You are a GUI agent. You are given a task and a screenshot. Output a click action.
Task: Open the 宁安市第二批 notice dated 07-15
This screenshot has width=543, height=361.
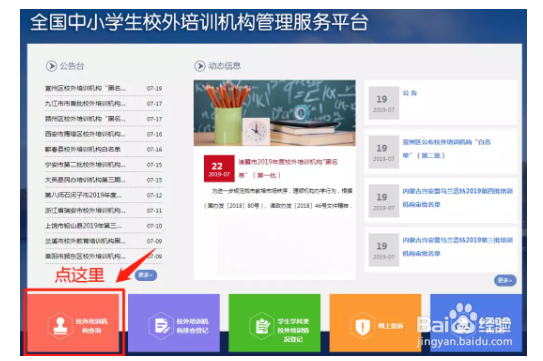point(103,165)
